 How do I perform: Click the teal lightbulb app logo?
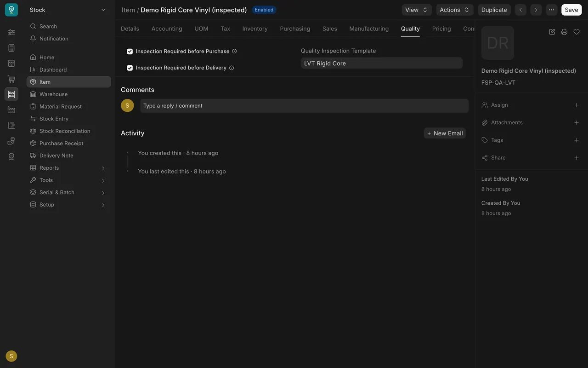tap(11, 10)
